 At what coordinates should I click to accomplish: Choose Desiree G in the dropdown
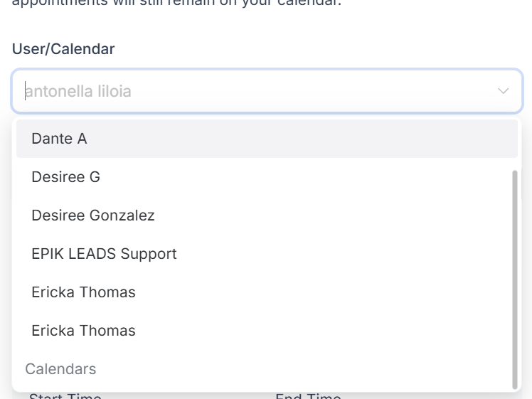(x=65, y=177)
